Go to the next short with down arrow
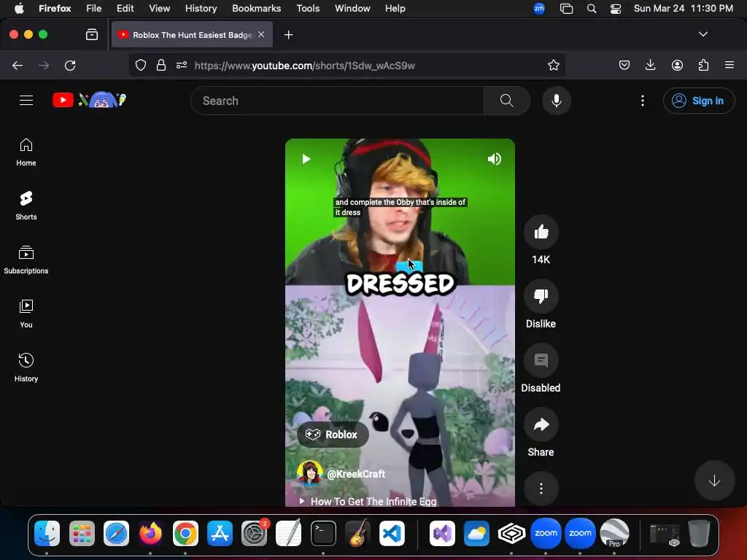Screen dimensions: 747x560 pos(714,481)
